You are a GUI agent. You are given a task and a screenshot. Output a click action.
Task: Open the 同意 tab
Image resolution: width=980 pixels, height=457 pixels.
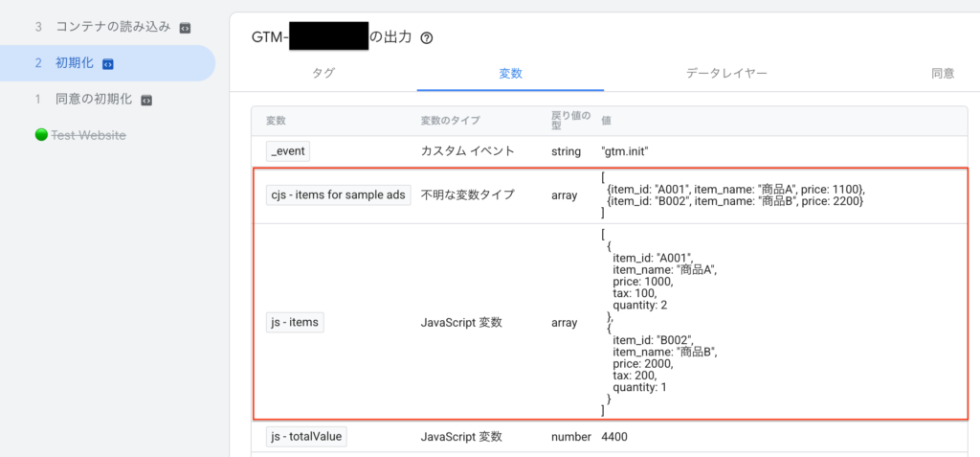click(x=942, y=73)
